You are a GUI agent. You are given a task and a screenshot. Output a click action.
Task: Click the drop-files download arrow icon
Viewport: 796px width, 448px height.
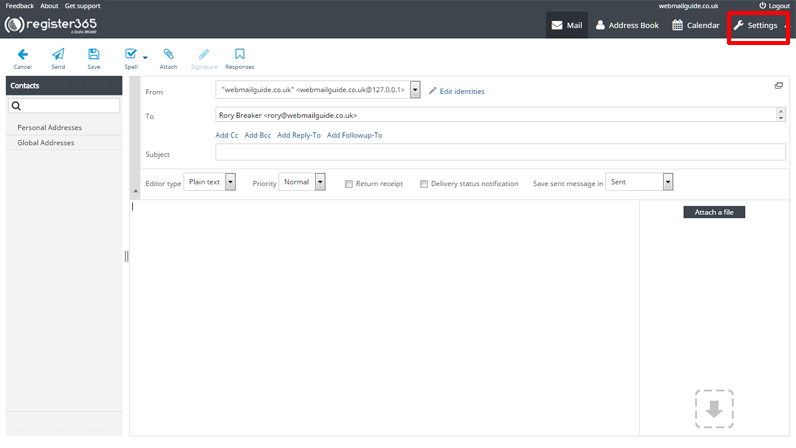point(714,409)
